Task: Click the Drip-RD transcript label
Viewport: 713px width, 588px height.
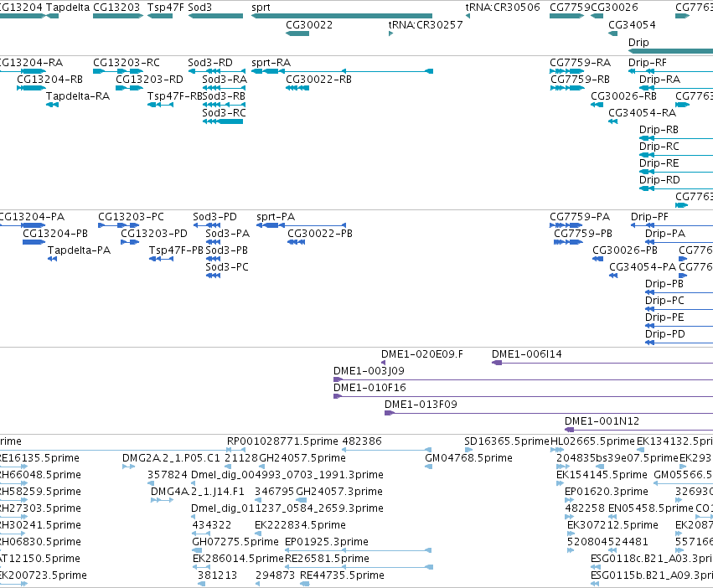Action: pos(660,180)
